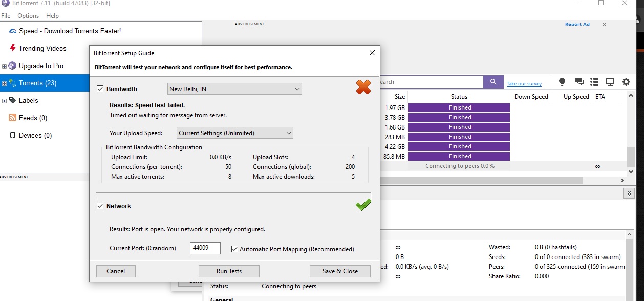Open the chat bubbles toolbar icon
The width and height of the screenshot is (644, 301).
(x=579, y=82)
